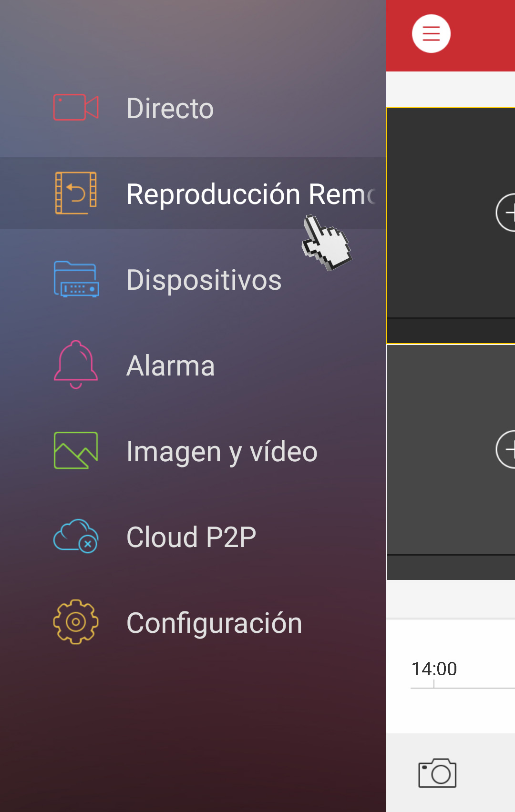Click the pink Alarma bell icon
Viewport: 515px width, 812px height.
76,365
